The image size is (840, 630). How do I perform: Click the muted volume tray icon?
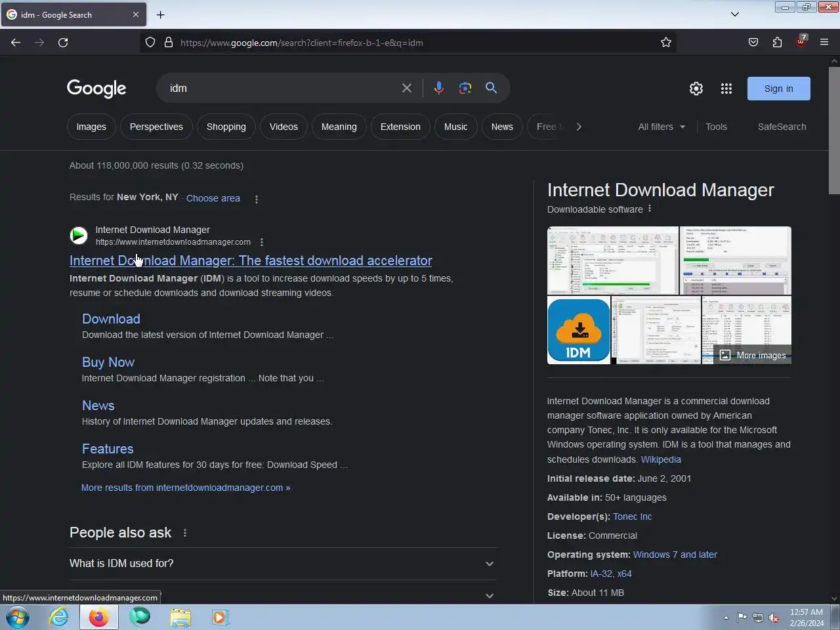click(x=774, y=618)
